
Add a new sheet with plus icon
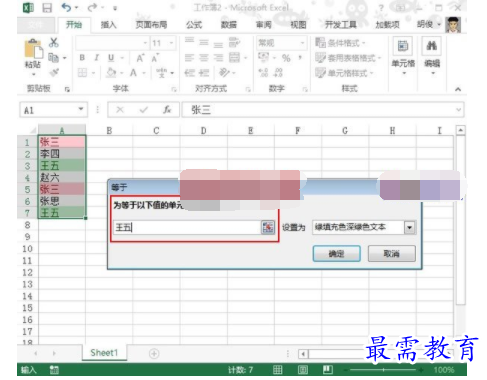(x=154, y=353)
